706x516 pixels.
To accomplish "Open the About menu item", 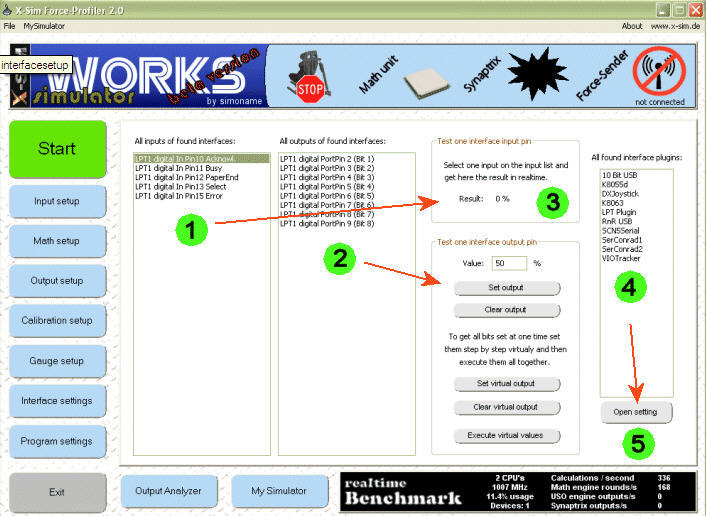I will click(x=632, y=26).
